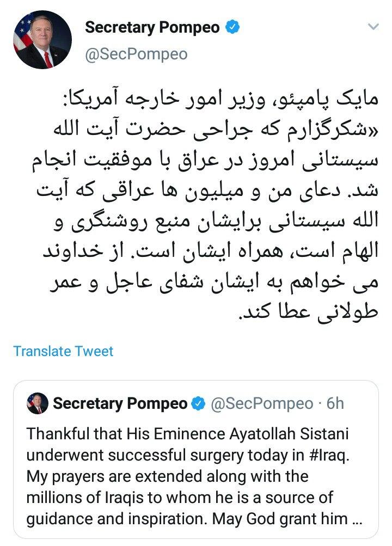Click the @SecPompeo handle in the quoted tweet
This screenshot has width=392, height=546.
click(x=262, y=404)
